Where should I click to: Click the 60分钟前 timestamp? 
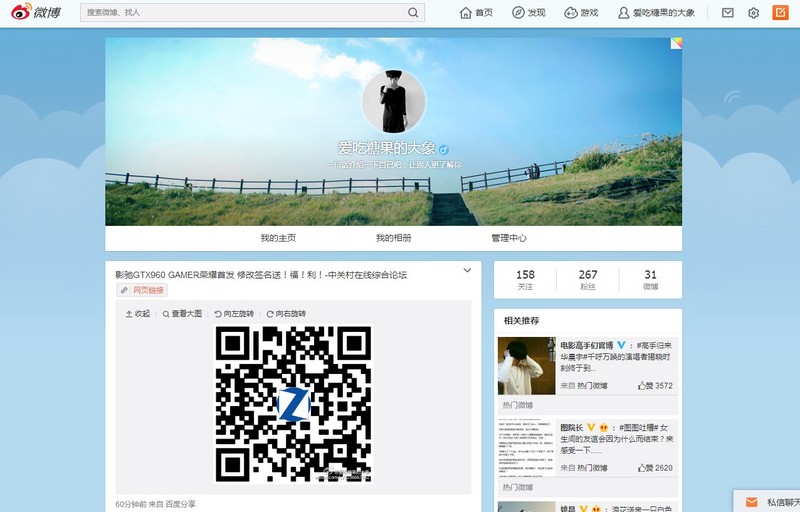click(131, 504)
